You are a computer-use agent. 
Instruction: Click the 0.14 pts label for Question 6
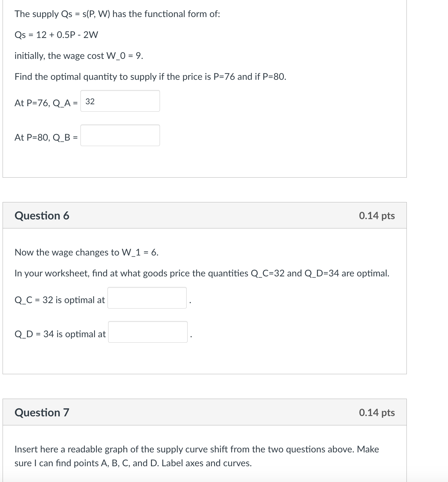tap(377, 215)
